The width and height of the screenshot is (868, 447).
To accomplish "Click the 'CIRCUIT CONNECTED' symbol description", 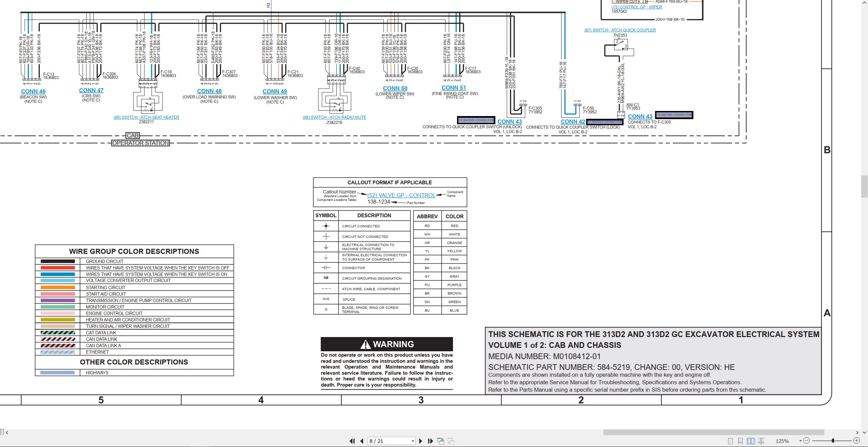I will tap(361, 226).
